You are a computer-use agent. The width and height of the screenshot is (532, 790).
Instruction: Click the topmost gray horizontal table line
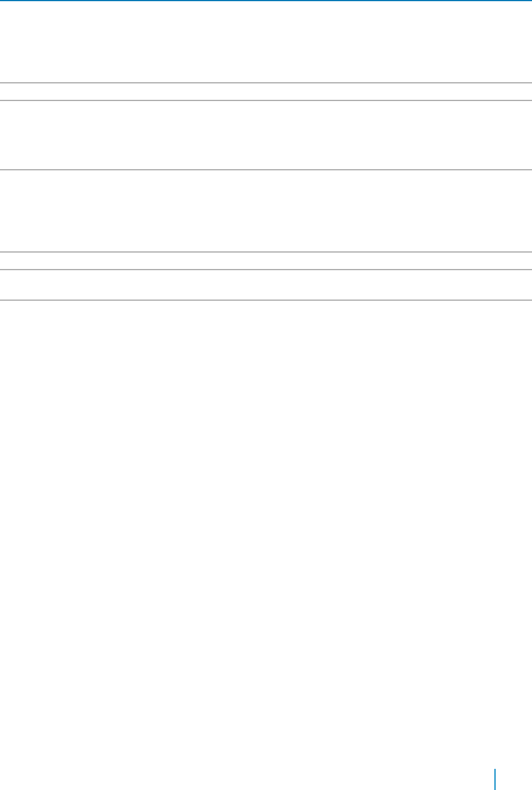[266, 83]
